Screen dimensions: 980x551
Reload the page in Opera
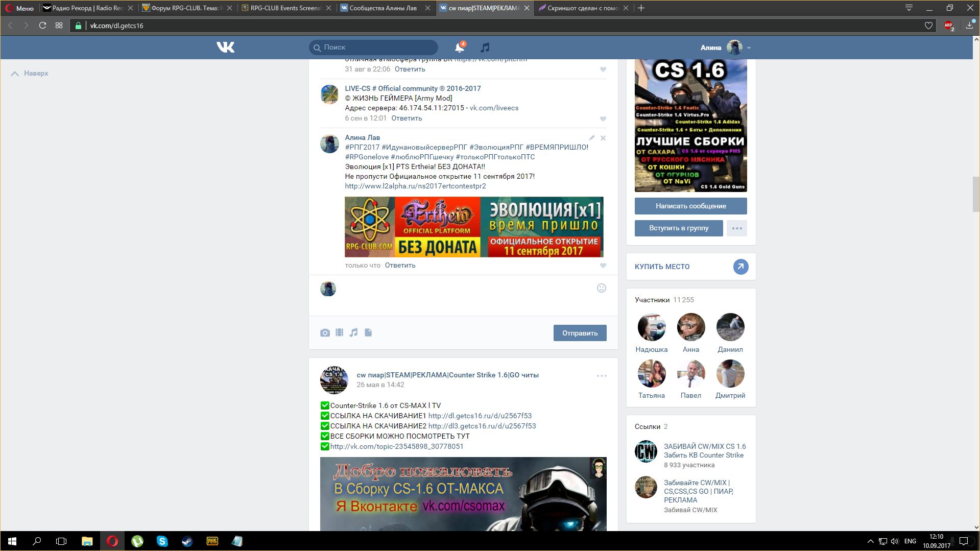[43, 25]
